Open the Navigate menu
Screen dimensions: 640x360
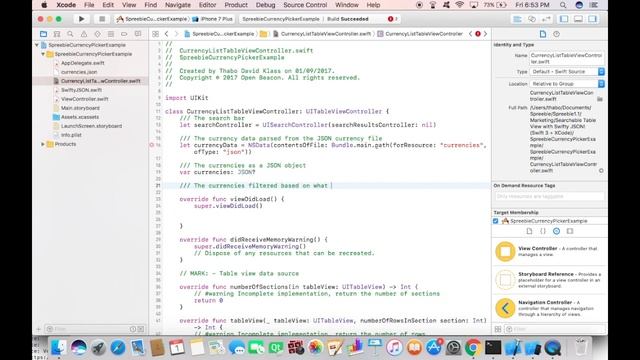(x=178, y=5)
